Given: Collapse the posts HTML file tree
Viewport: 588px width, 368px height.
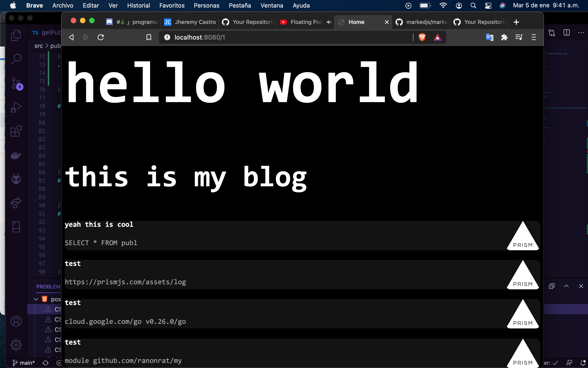Looking at the screenshot, I should 36,299.
